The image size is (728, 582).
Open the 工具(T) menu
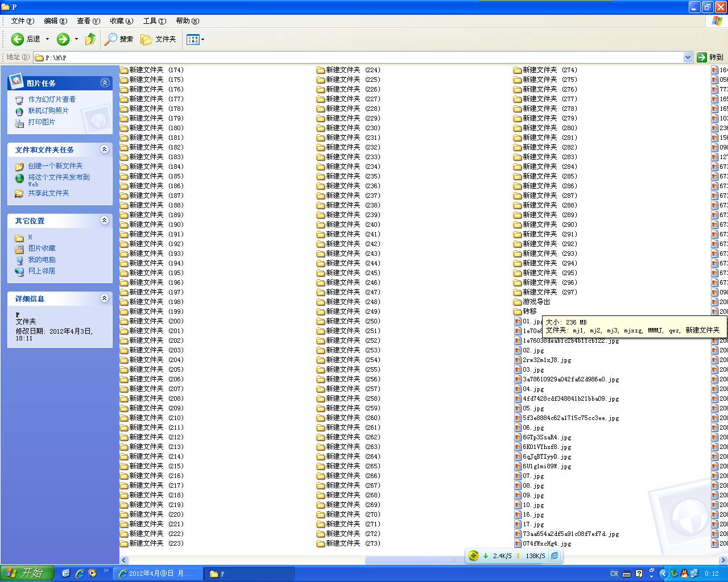[x=155, y=21]
